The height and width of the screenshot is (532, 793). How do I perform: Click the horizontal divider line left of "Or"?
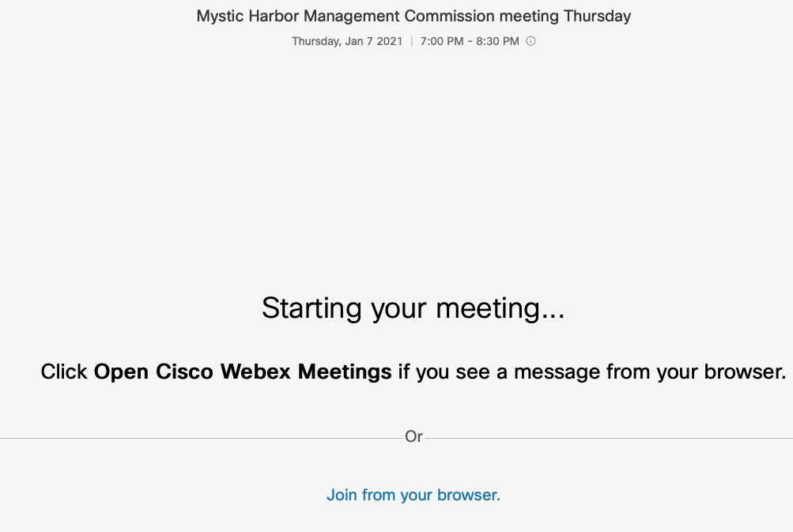coord(198,437)
